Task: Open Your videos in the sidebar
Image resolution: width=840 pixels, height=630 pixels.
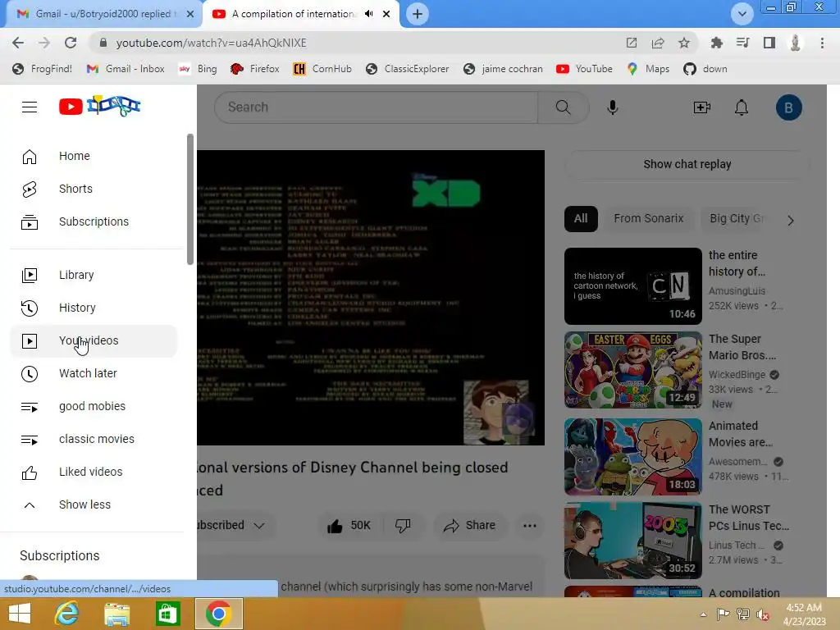Action: tap(94, 340)
